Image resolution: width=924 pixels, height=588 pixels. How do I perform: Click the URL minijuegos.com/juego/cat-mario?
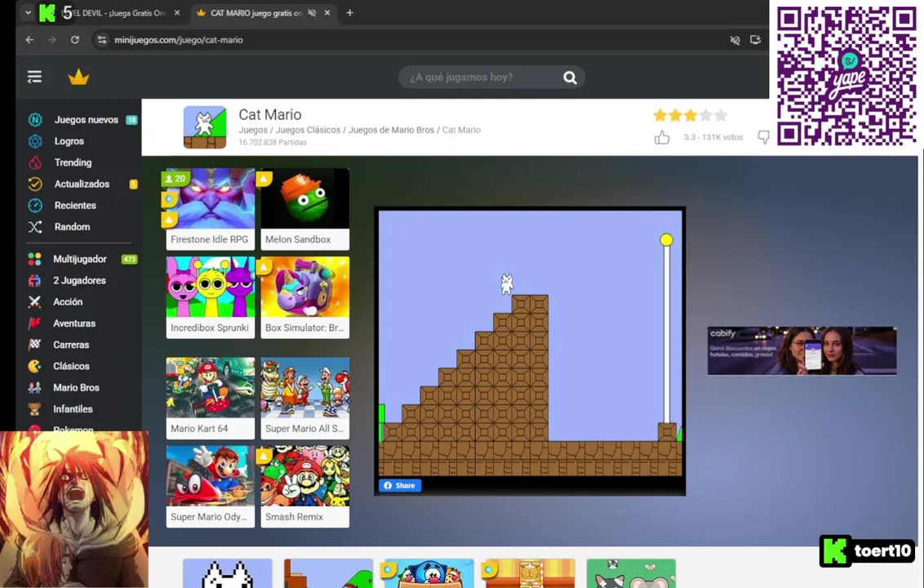[x=179, y=40]
